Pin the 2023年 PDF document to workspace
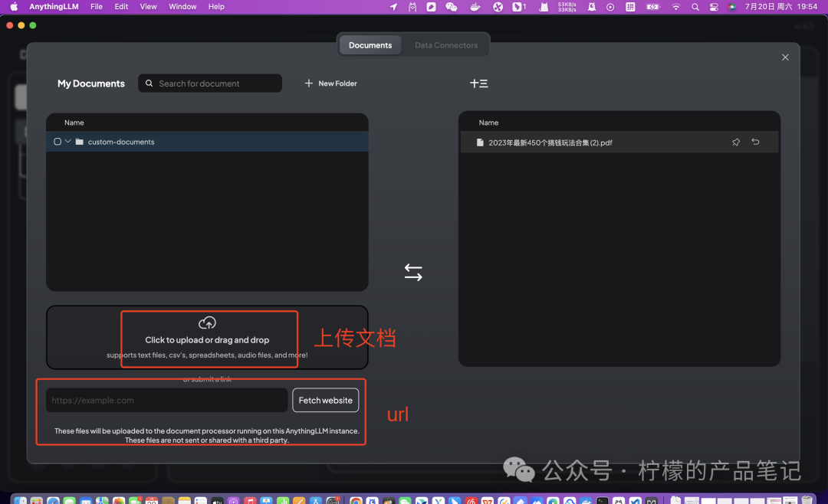This screenshot has height=504, width=828. click(x=736, y=142)
